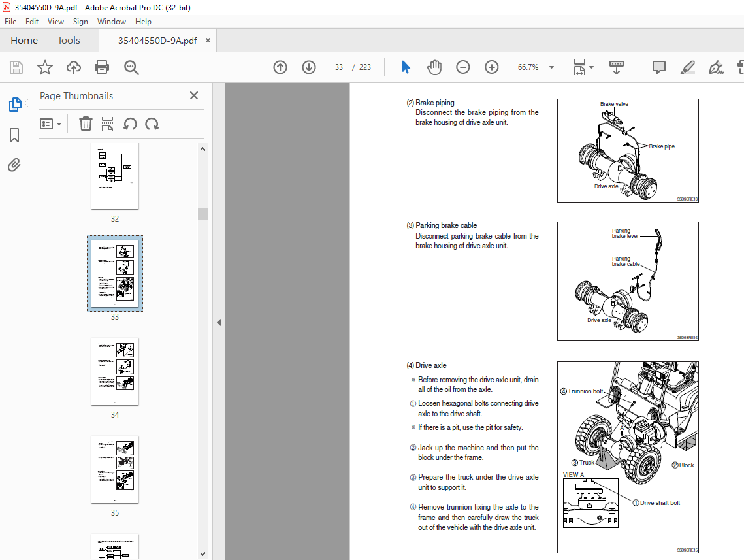This screenshot has width=744, height=560.
Task: Click the page number field
Action: (339, 67)
